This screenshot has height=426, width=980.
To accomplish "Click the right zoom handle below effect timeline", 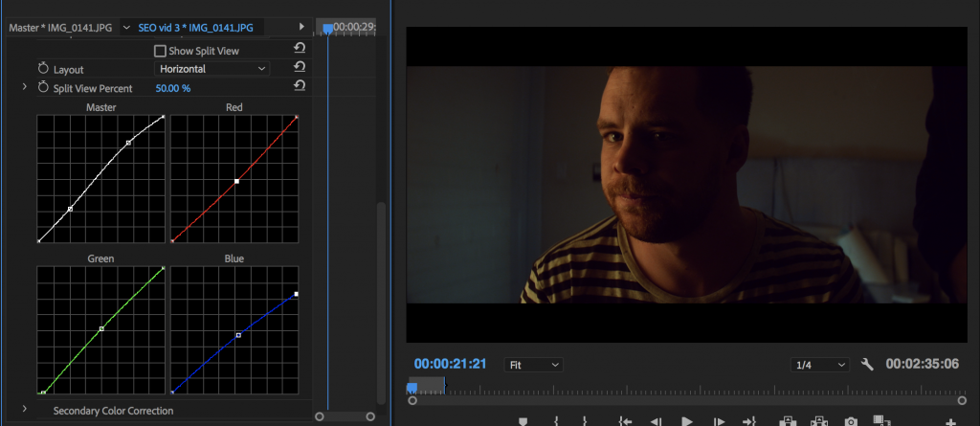I will pos(370,416).
